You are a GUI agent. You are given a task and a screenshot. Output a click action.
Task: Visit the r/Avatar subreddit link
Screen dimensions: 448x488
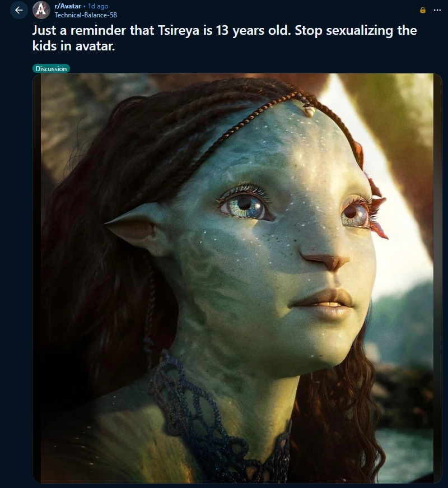68,6
